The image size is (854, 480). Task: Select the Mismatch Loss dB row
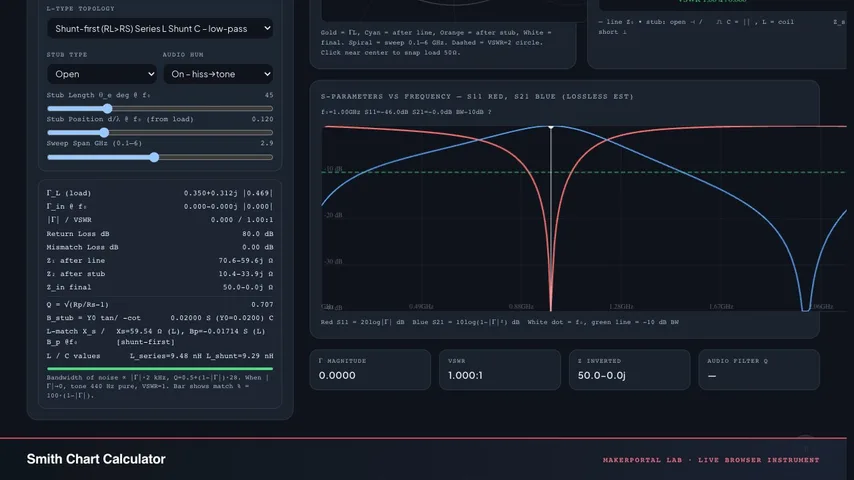(160, 247)
